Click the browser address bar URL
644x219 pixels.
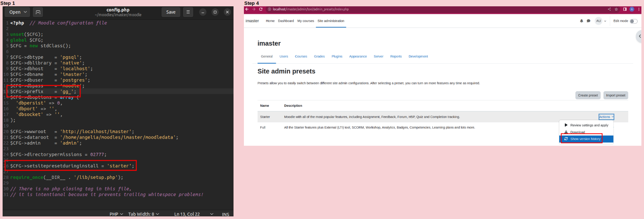click(310, 9)
